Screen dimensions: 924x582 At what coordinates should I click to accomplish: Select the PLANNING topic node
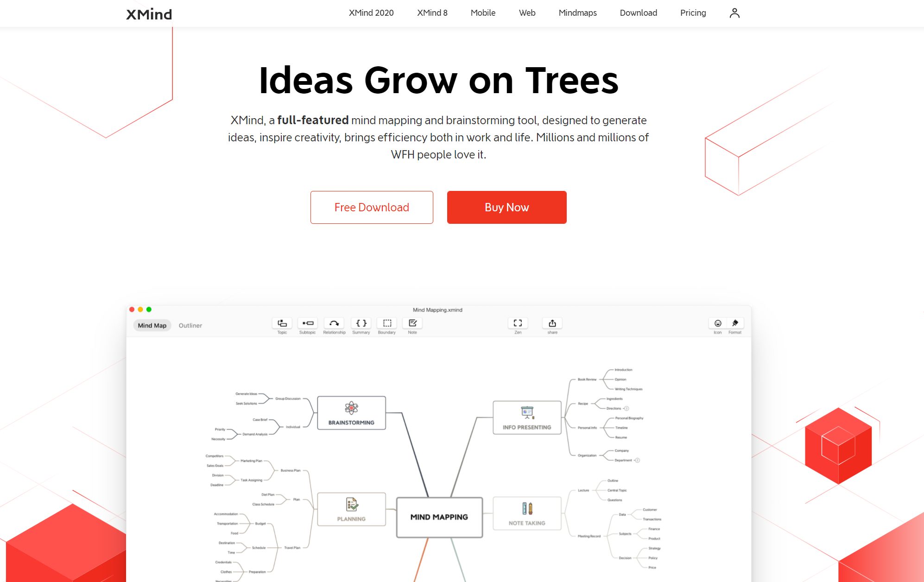click(351, 509)
